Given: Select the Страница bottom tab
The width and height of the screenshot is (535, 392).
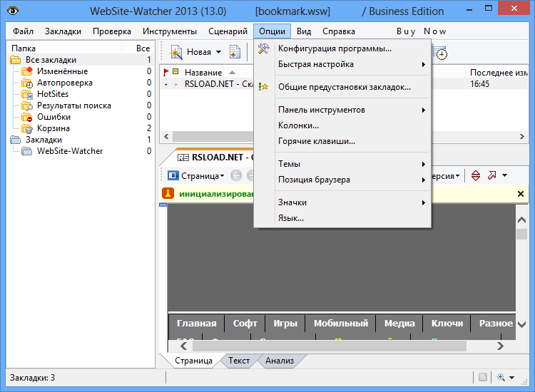Looking at the screenshot, I should (193, 361).
